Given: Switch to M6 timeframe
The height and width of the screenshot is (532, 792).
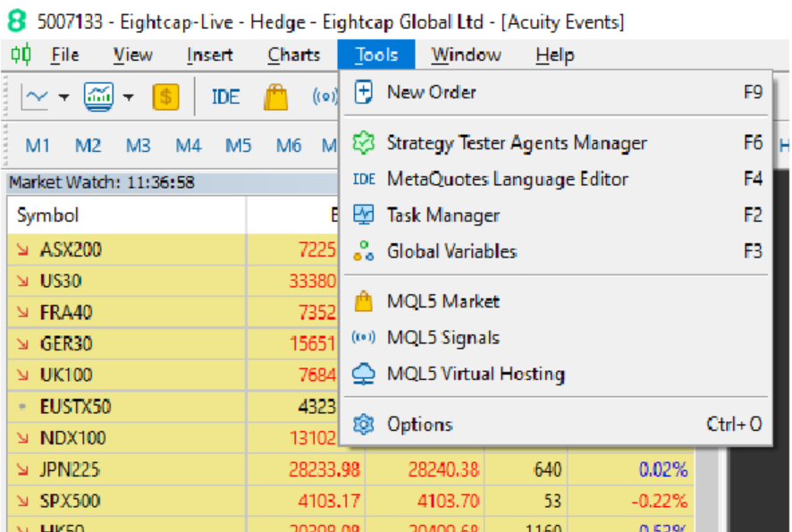Looking at the screenshot, I should (289, 146).
